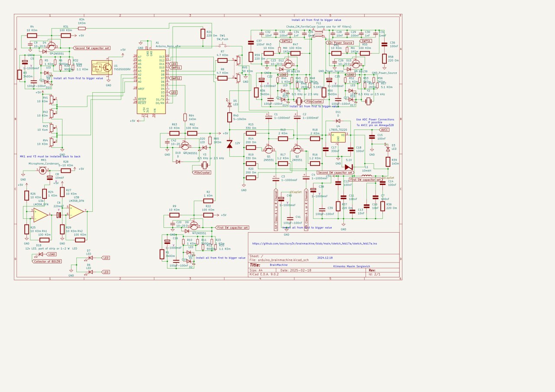Screen dimensions: 555x392
Task: Select the R21 220 Om resistor
Action: click(202, 34)
